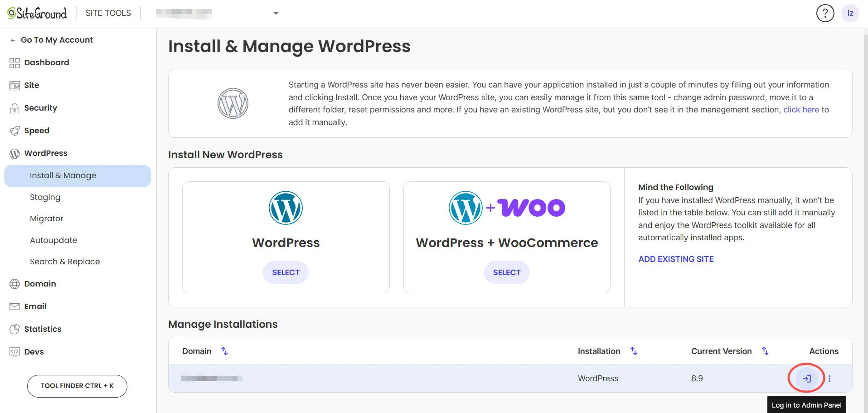This screenshot has width=868, height=413.
Task: Click the Security padlock icon in sidebar
Action: pyautogui.click(x=14, y=108)
